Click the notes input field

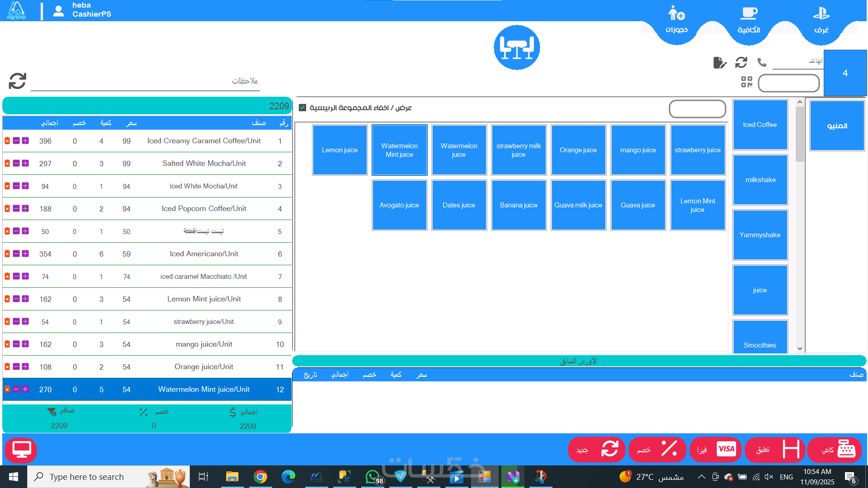145,81
